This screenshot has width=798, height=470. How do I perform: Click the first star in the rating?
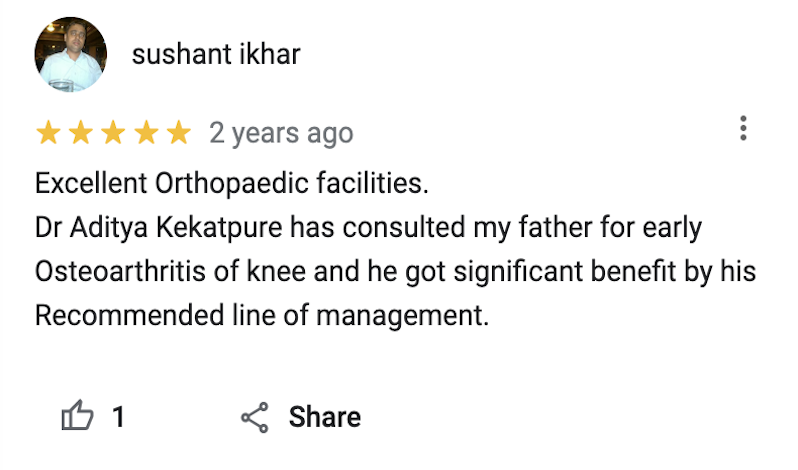click(48, 132)
